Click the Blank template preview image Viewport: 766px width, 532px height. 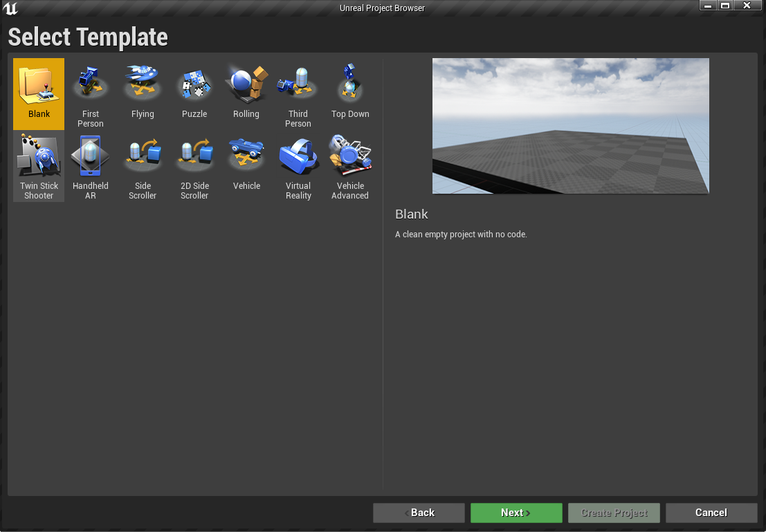pyautogui.click(x=571, y=126)
